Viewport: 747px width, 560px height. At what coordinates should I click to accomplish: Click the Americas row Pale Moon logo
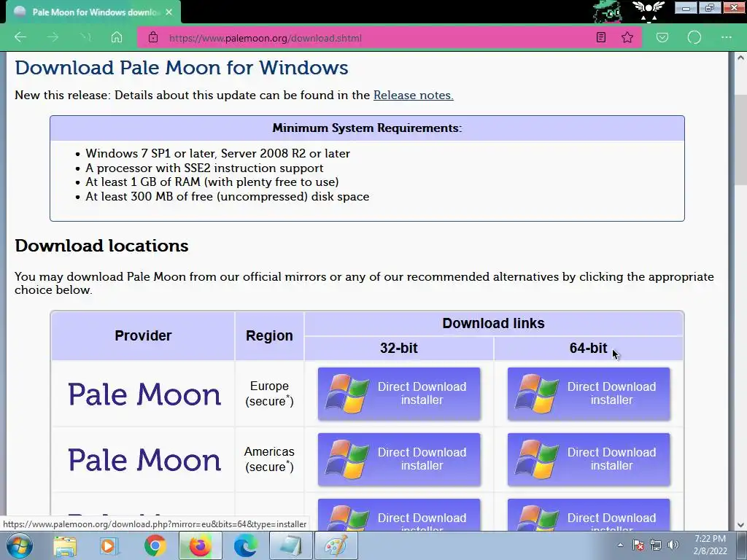pos(144,460)
